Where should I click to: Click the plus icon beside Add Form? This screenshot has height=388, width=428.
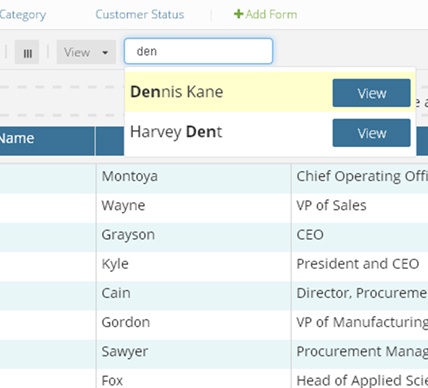click(238, 14)
